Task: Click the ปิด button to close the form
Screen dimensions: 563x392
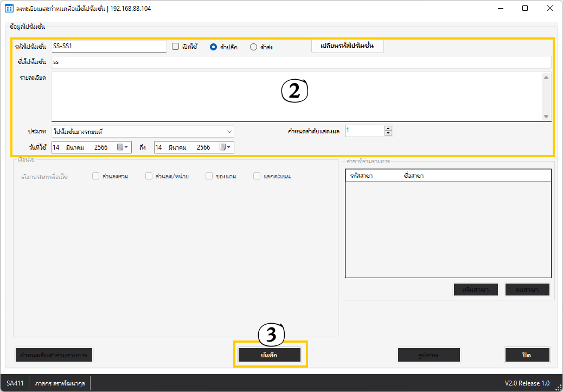Action: click(527, 355)
